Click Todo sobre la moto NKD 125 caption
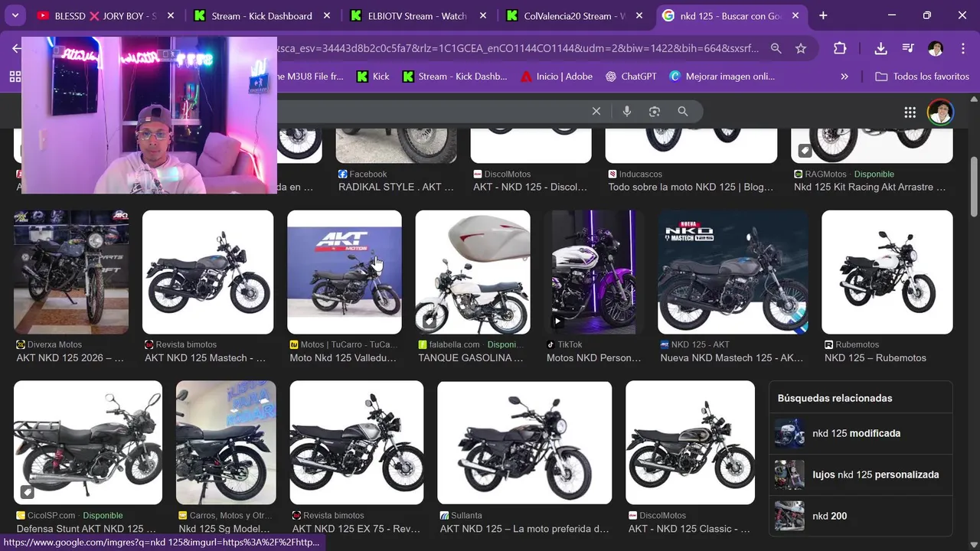This screenshot has height=551, width=980. pos(691,187)
